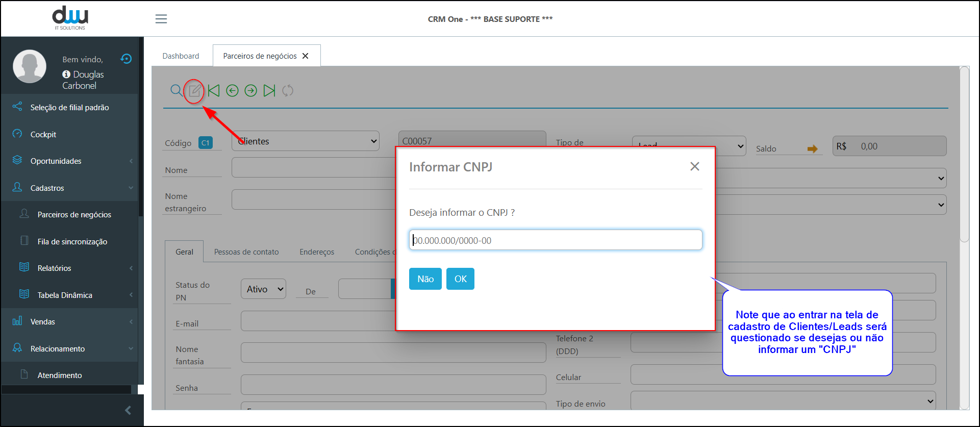Image resolution: width=980 pixels, height=427 pixels.
Task: Switch to the Pessoas de contato tab
Action: (x=246, y=252)
